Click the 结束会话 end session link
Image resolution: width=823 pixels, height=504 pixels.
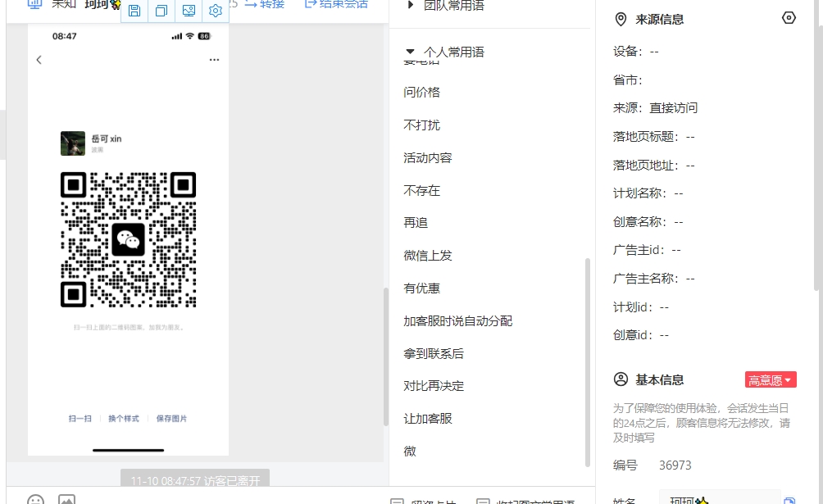[x=336, y=4]
